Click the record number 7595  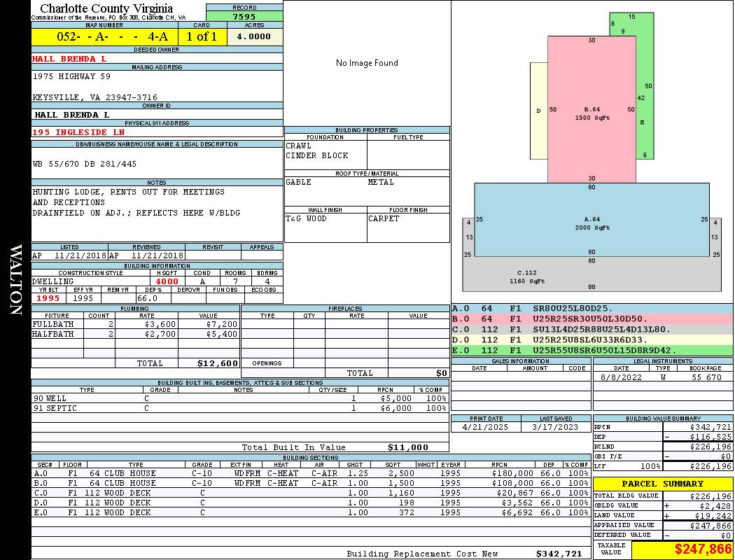coord(244,16)
